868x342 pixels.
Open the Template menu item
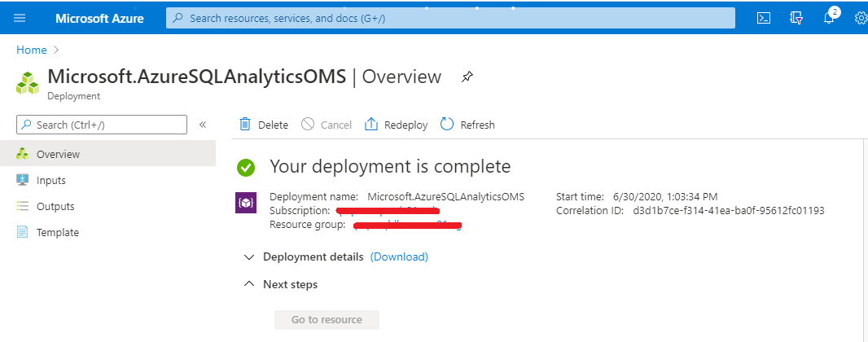[57, 232]
